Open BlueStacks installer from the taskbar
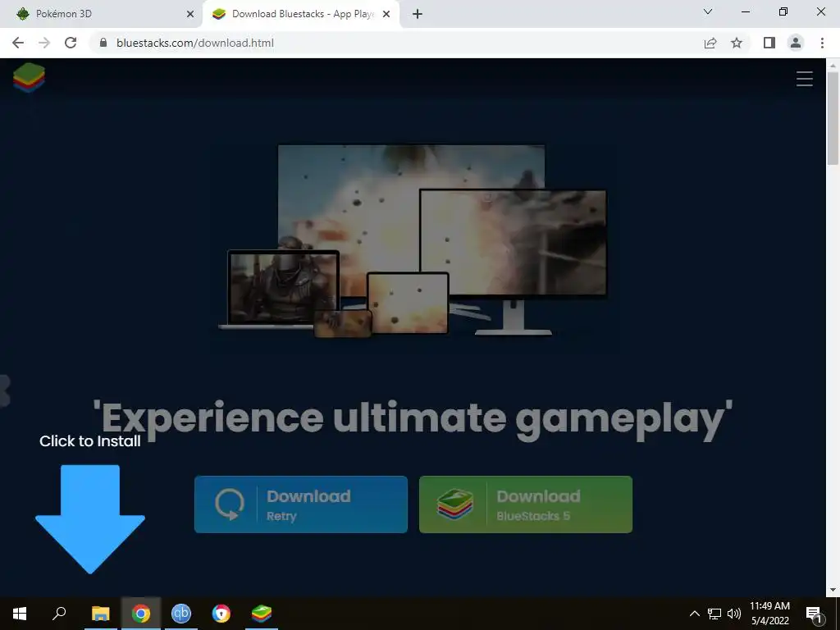Screen dimensions: 840x630 point(262,614)
